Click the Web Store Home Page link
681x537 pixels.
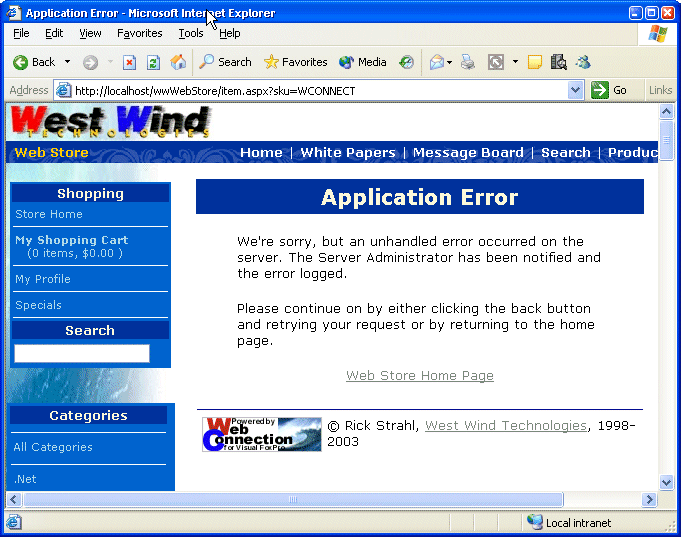tap(419, 376)
